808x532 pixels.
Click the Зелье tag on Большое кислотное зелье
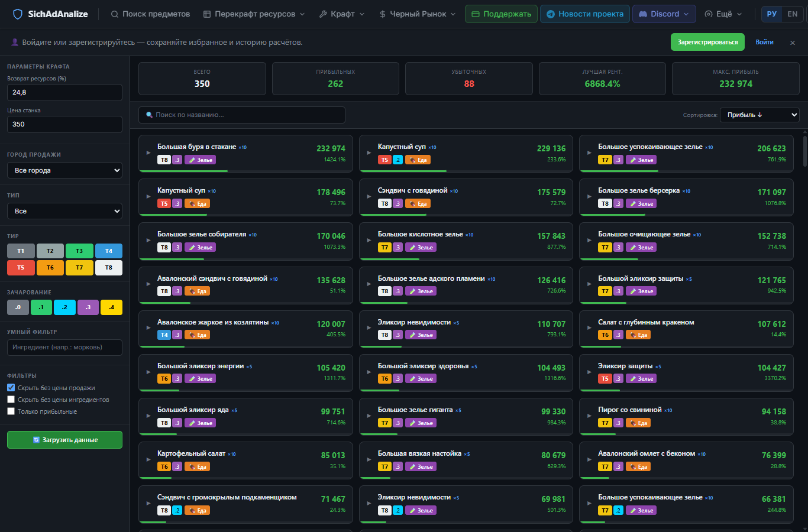tap(421, 248)
